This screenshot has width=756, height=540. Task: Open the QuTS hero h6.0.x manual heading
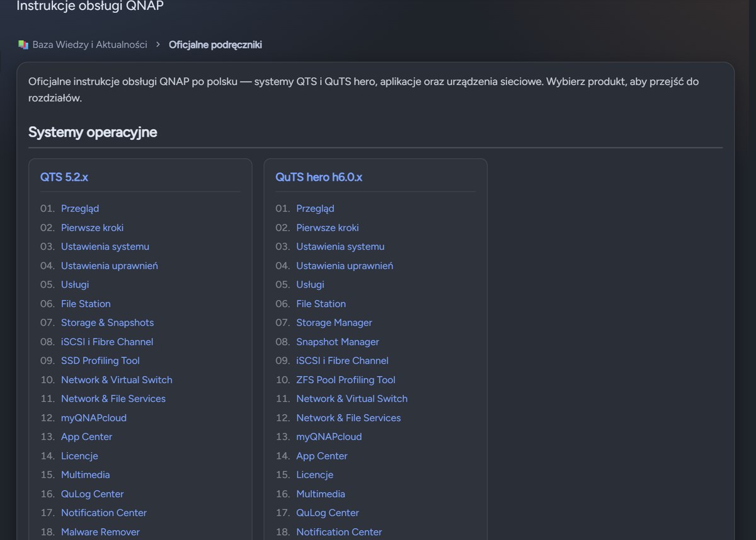click(319, 177)
